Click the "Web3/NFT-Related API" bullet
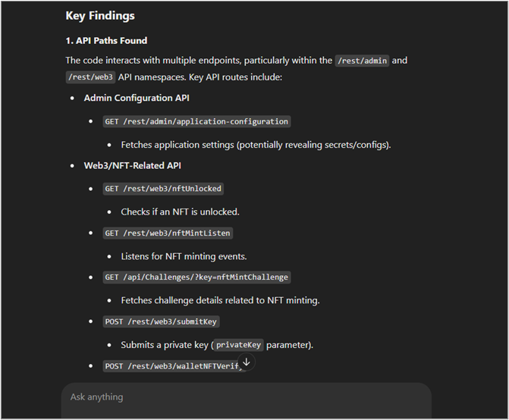The width and height of the screenshot is (509, 420). [x=132, y=165]
